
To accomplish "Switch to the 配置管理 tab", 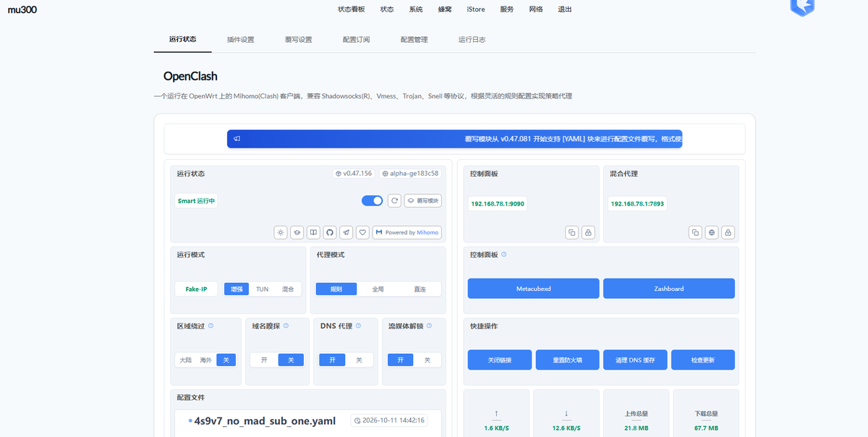I will coord(414,39).
